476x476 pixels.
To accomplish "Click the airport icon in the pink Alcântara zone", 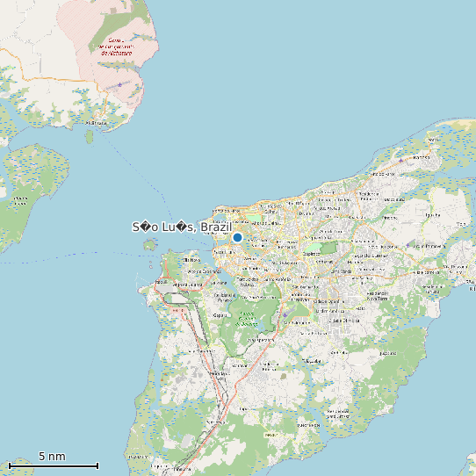I will tap(120, 84).
